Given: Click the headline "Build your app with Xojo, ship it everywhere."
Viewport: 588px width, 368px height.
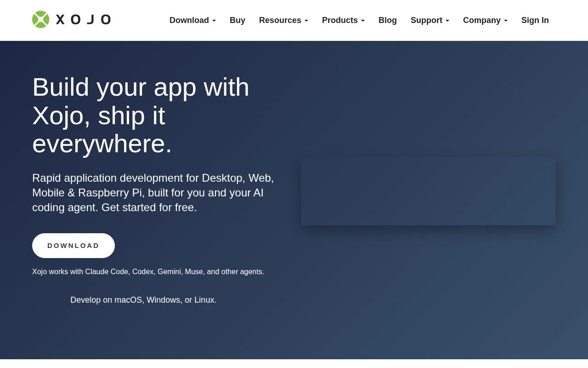Looking at the screenshot, I should click(141, 115).
